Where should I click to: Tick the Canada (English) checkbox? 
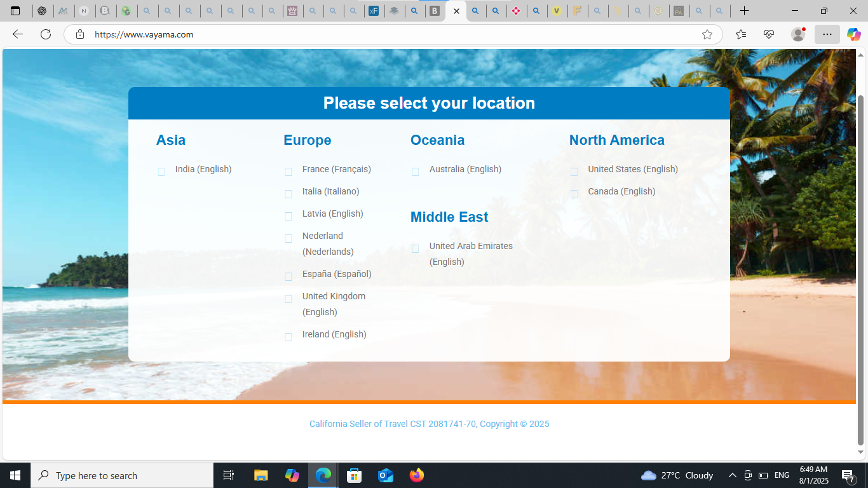(574, 194)
